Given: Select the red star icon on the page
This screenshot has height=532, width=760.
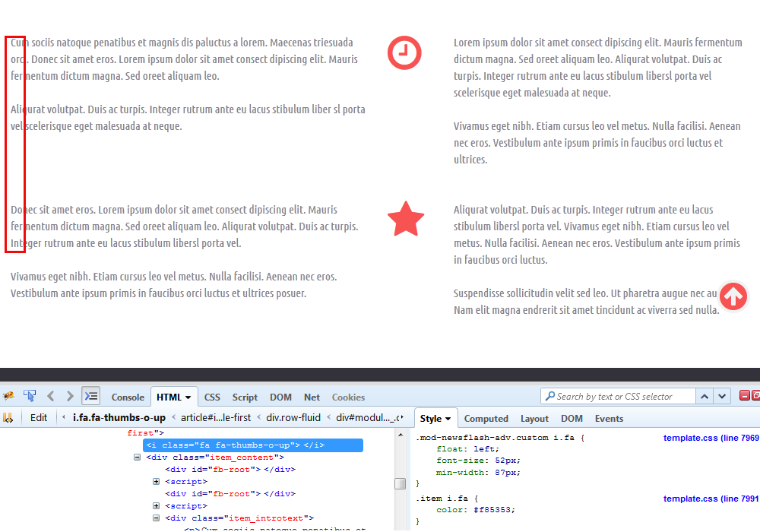Looking at the screenshot, I should (x=406, y=219).
